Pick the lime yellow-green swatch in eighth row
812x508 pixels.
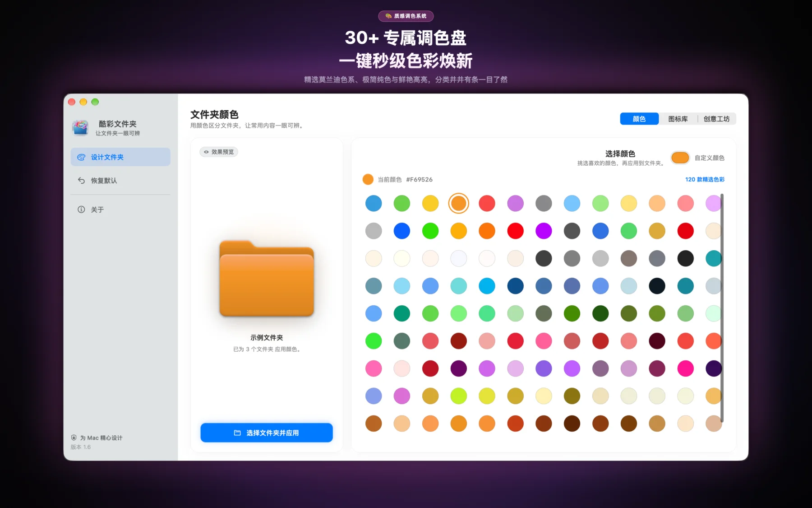tap(459, 396)
